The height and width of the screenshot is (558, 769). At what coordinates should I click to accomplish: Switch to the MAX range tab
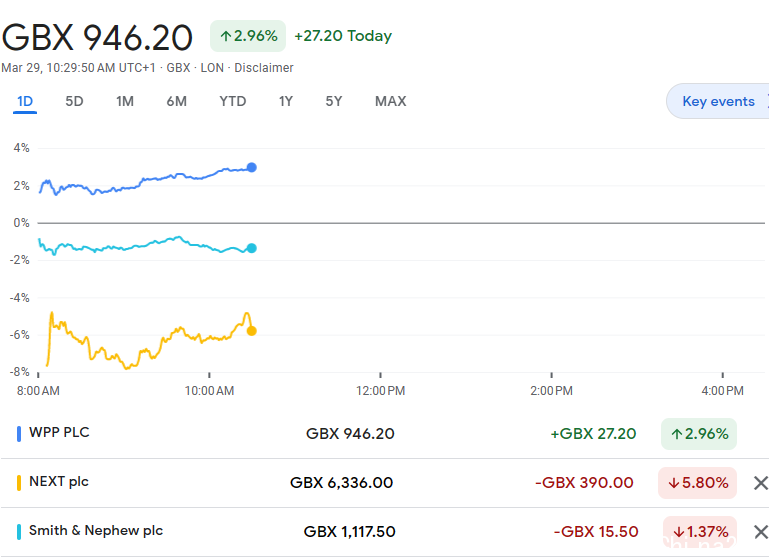(x=391, y=101)
